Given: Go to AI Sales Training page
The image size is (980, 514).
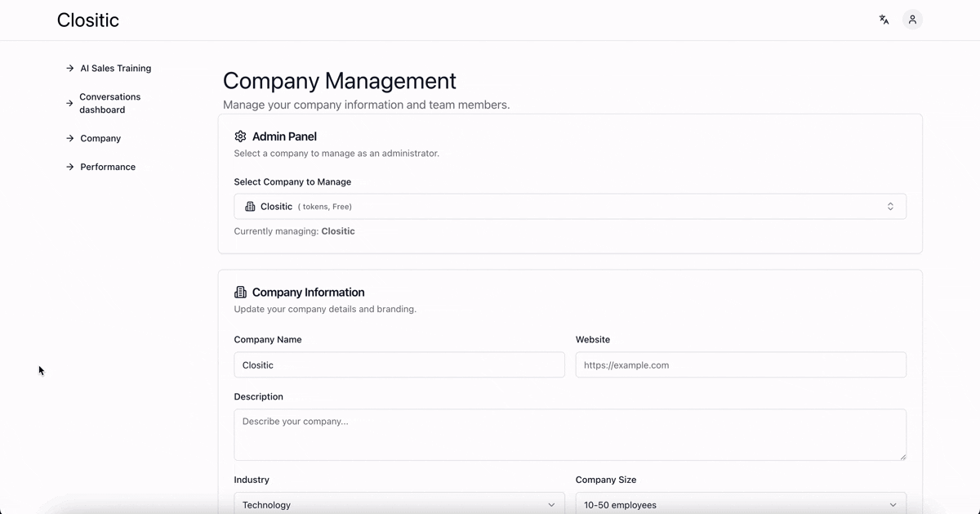Looking at the screenshot, I should click(115, 69).
